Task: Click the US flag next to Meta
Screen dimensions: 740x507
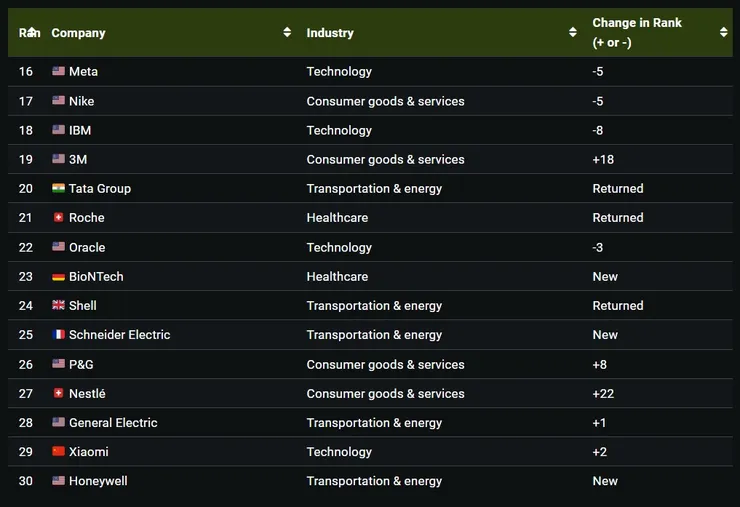Action: point(59,71)
